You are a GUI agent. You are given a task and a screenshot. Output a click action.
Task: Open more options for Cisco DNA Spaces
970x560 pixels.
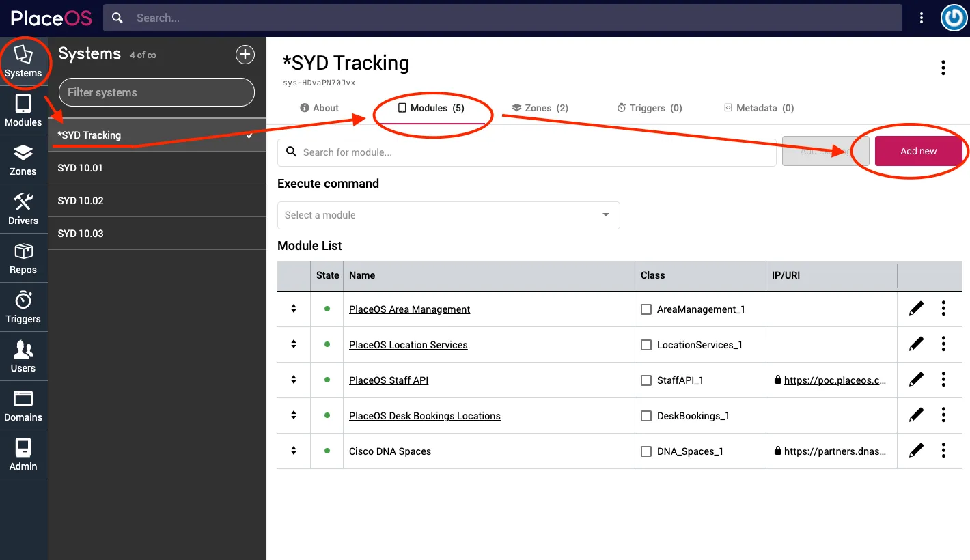point(943,451)
